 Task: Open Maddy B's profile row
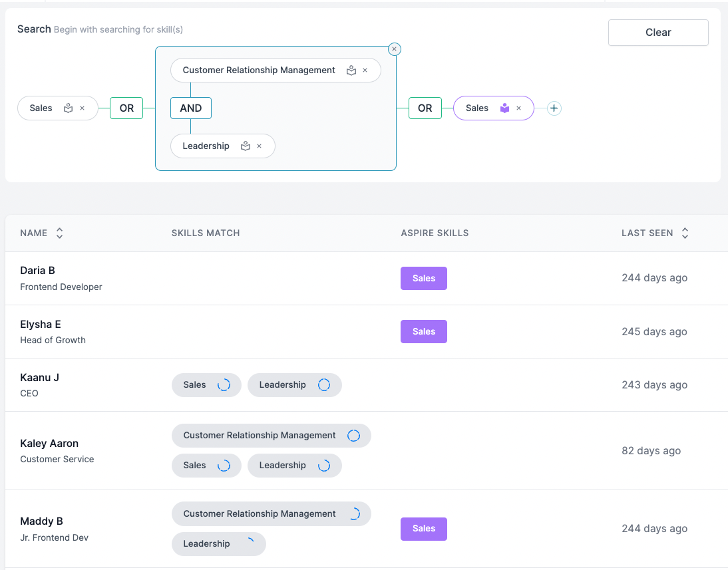pyautogui.click(x=366, y=529)
